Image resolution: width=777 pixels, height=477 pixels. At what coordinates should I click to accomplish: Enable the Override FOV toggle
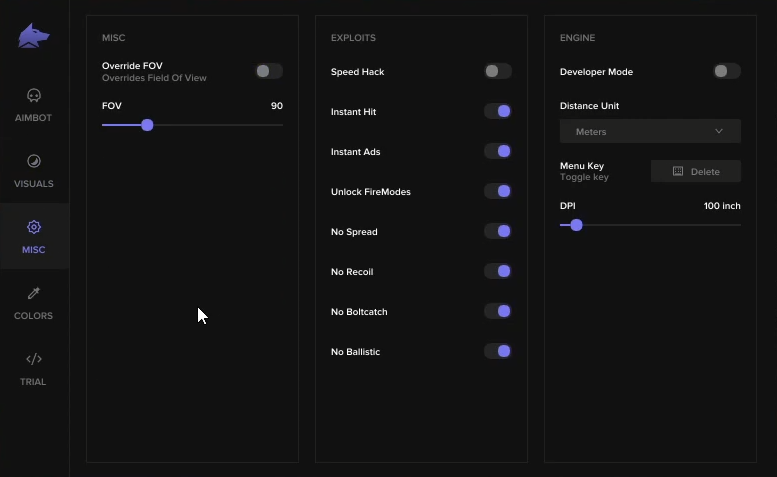[268, 71]
